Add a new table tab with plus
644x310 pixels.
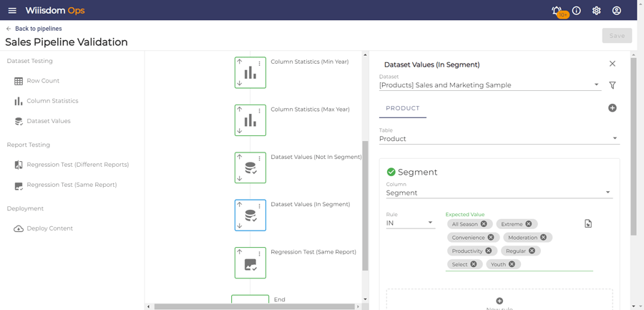pos(613,108)
